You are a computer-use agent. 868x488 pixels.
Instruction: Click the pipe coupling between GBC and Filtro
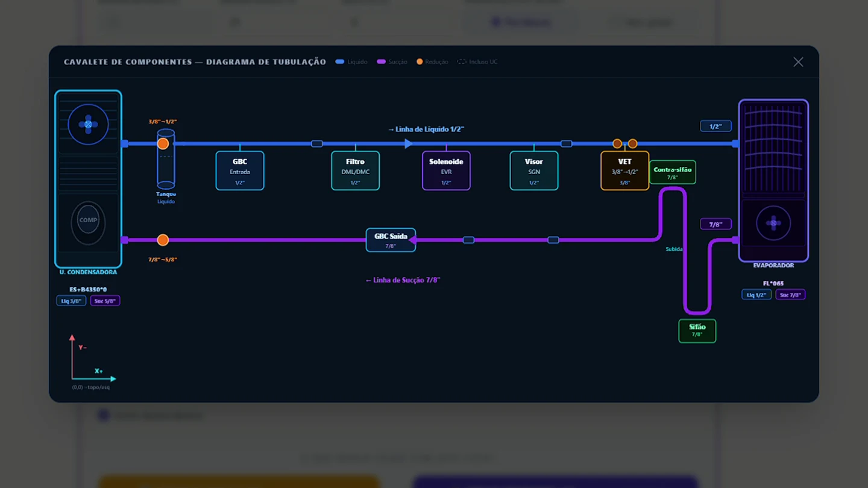click(317, 144)
